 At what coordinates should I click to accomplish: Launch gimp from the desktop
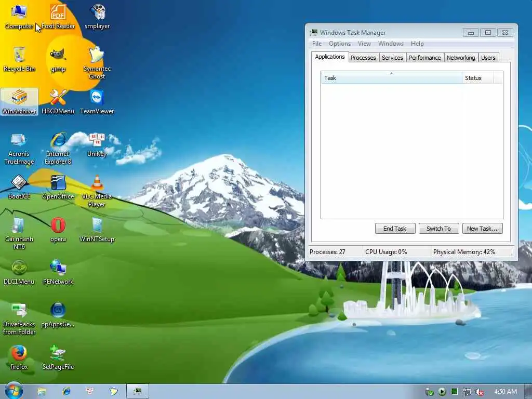(x=58, y=59)
